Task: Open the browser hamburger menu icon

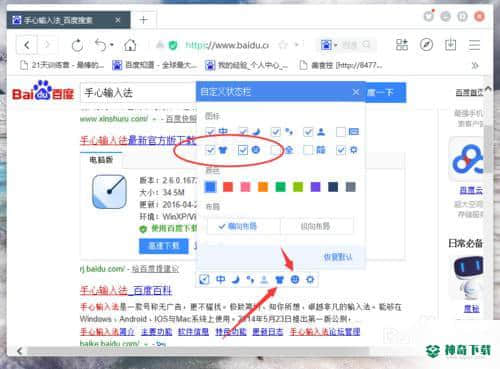Action: [x=474, y=45]
